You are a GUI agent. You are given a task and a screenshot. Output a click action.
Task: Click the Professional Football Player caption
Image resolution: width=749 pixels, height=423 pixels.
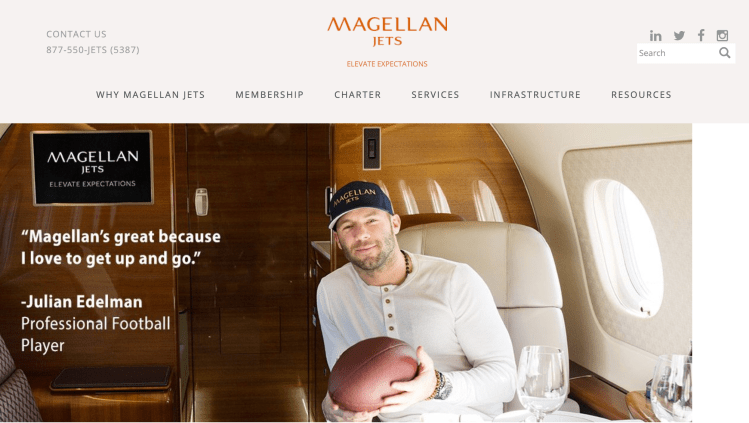coord(96,334)
